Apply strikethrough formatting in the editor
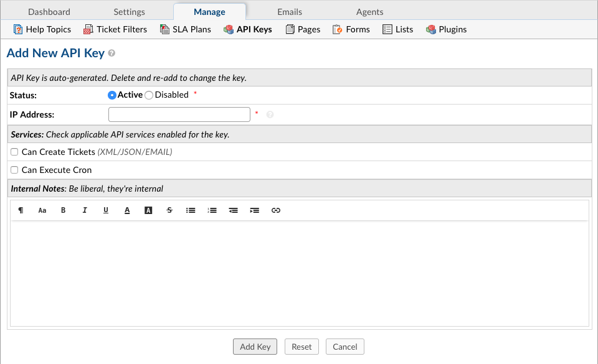Image resolution: width=598 pixels, height=364 pixels. click(169, 210)
